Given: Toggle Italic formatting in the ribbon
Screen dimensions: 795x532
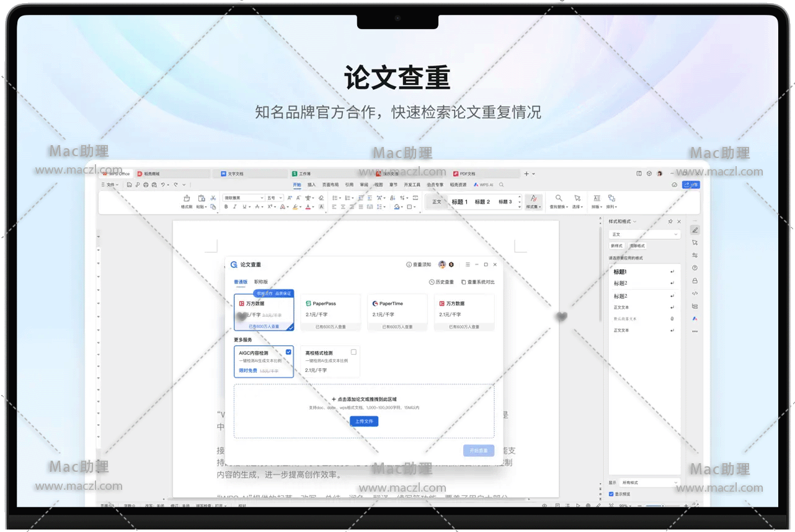Looking at the screenshot, I should click(x=234, y=207).
